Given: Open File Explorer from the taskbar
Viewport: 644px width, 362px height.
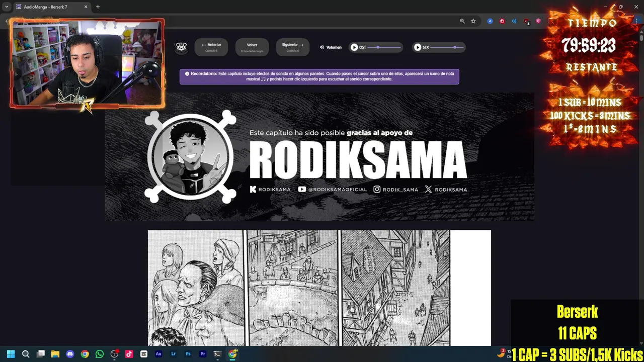Looking at the screenshot, I should [55, 354].
